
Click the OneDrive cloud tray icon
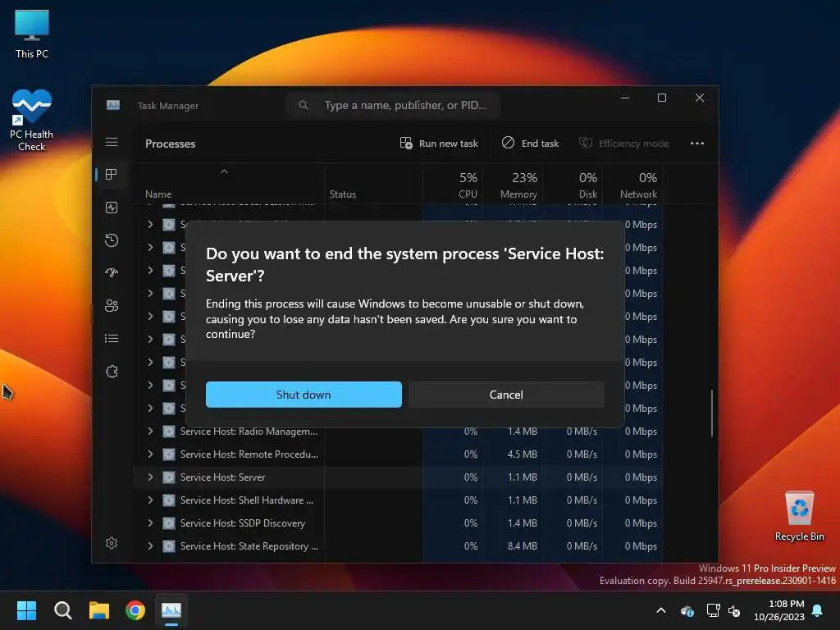(687, 610)
